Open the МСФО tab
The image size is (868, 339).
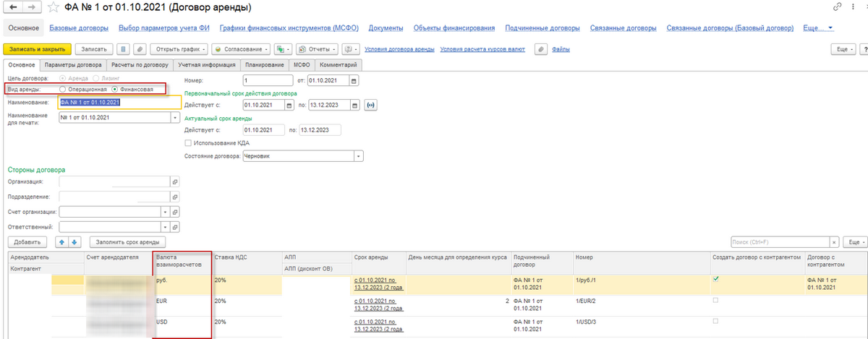[x=301, y=65]
